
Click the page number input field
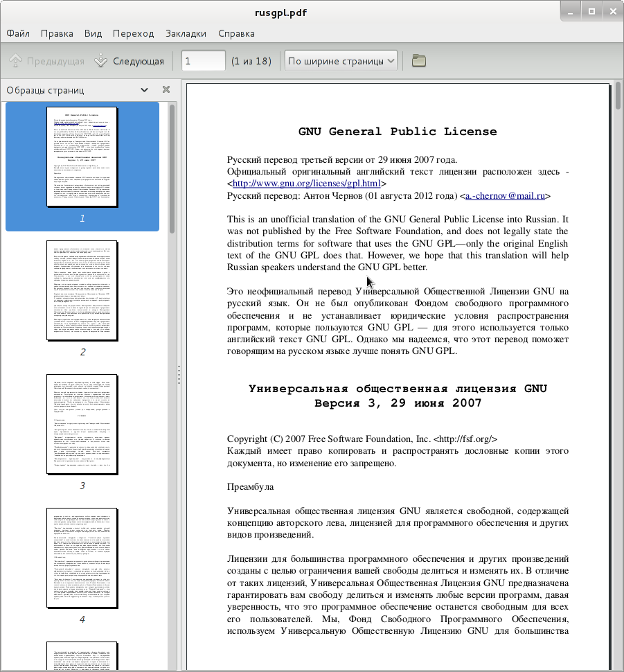click(x=204, y=61)
